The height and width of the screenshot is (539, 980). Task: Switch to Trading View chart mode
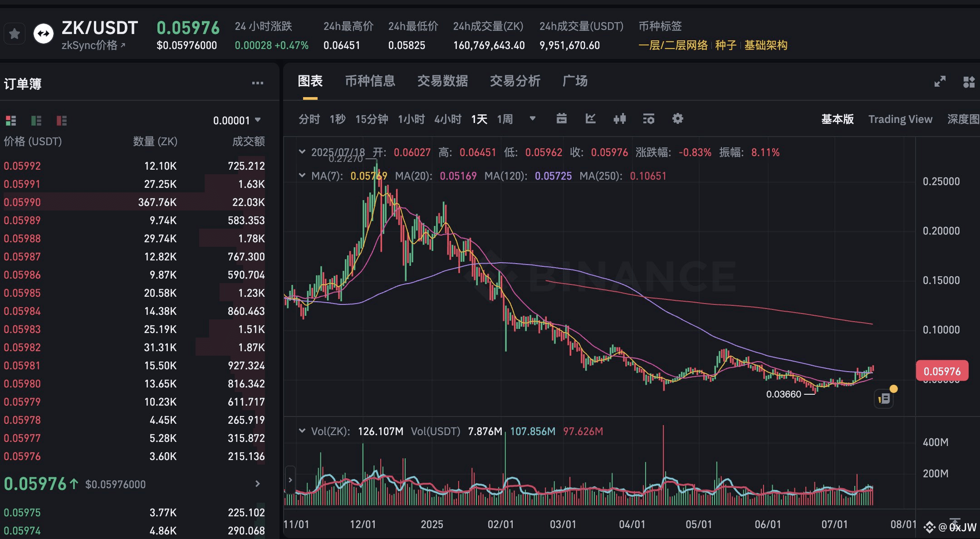point(901,119)
